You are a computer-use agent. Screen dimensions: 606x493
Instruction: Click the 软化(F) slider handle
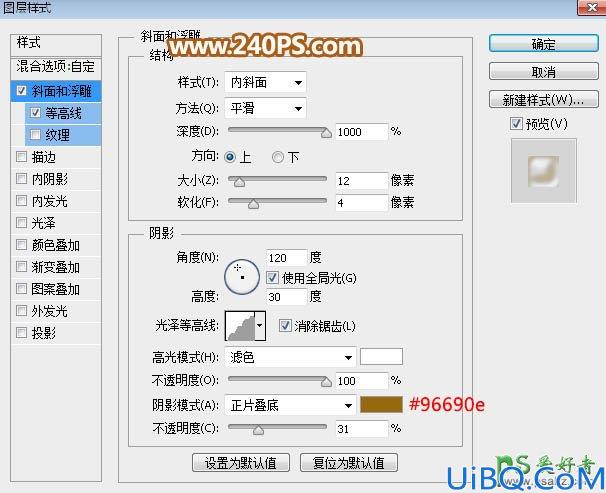pyautogui.click(x=254, y=204)
